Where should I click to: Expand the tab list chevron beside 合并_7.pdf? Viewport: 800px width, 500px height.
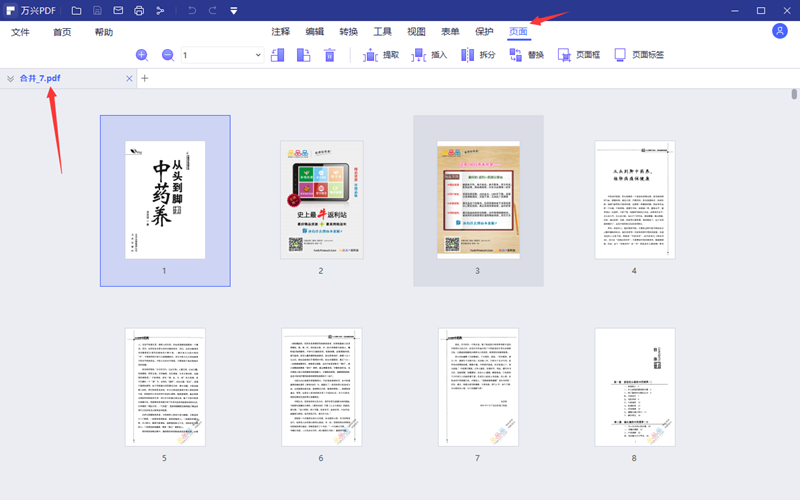(x=10, y=78)
